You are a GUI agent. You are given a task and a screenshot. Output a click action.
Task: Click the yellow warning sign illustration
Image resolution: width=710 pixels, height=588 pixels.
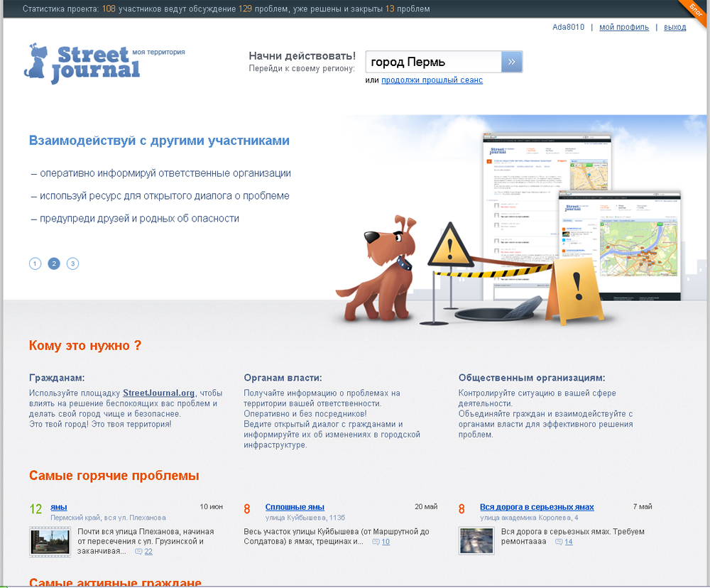point(577,291)
